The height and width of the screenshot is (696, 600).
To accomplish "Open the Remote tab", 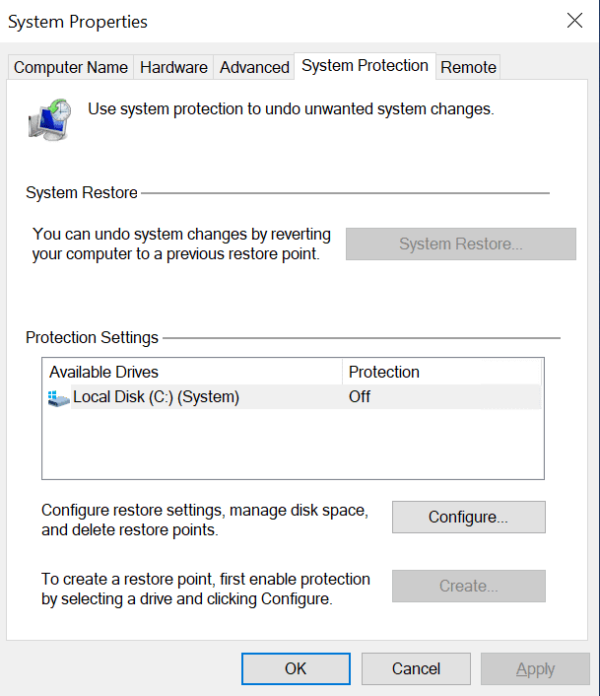I will [468, 67].
